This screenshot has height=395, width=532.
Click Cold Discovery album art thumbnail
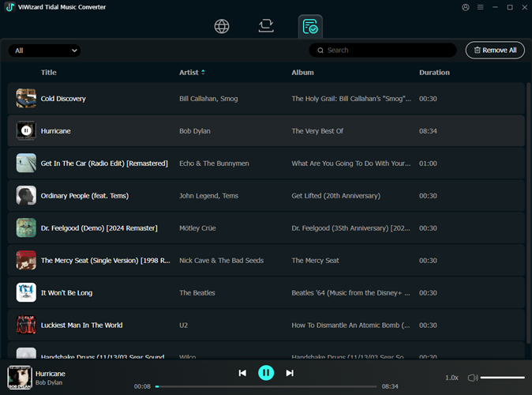tap(26, 98)
